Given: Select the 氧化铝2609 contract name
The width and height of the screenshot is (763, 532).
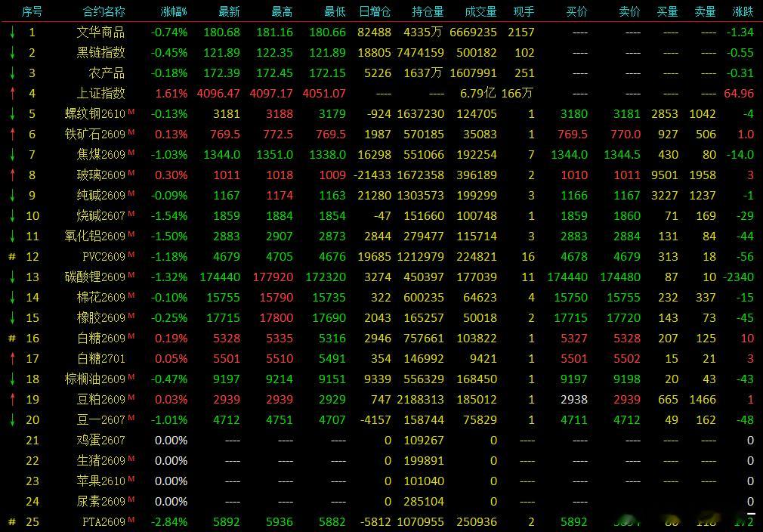Looking at the screenshot, I should click(x=95, y=237).
